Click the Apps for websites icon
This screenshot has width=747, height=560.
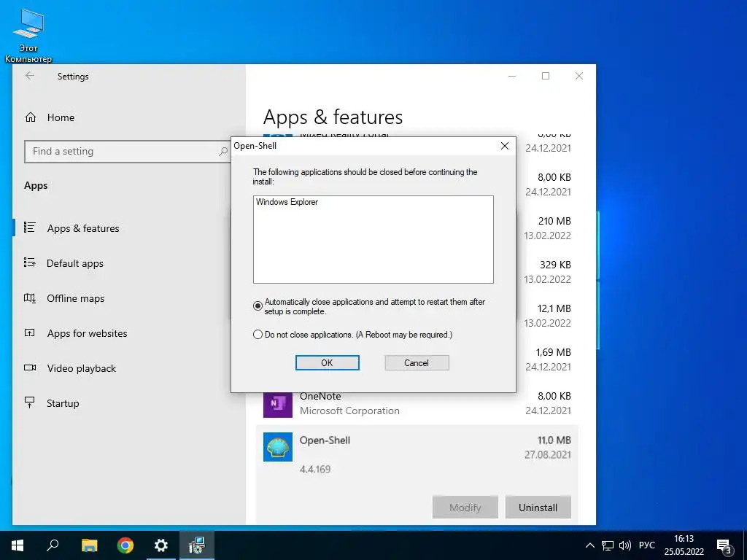pos(29,332)
